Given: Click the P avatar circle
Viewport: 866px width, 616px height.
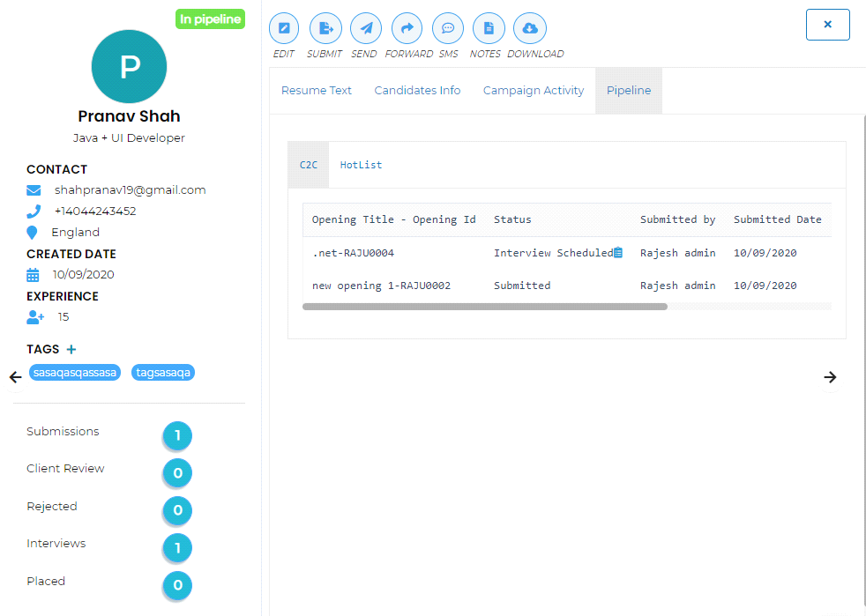Looking at the screenshot, I should coord(130,66).
